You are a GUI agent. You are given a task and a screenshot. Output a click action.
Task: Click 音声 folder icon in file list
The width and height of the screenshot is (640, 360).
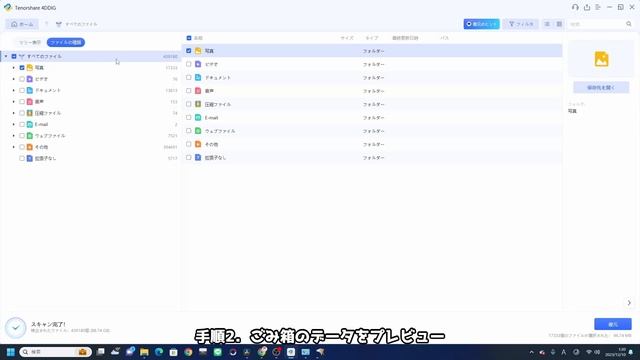pyautogui.click(x=198, y=91)
